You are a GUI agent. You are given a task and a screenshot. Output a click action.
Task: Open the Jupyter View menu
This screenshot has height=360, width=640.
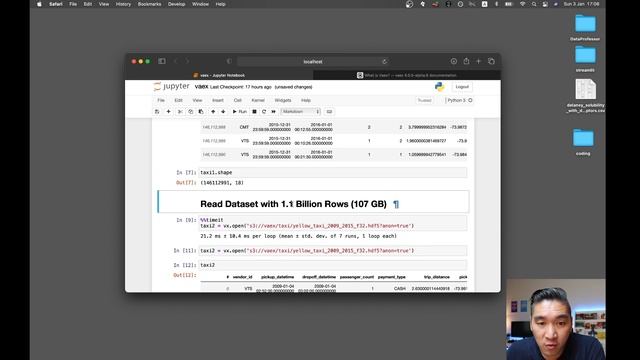[x=197, y=100]
